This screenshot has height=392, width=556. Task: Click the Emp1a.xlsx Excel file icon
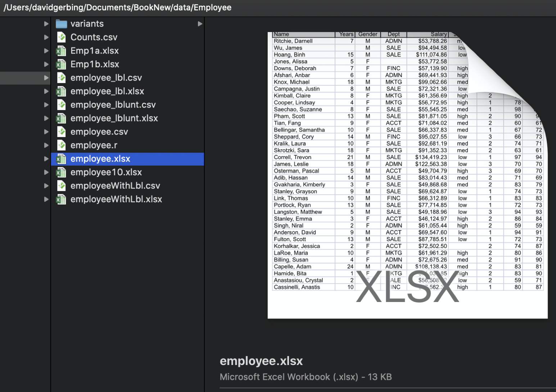tap(61, 51)
